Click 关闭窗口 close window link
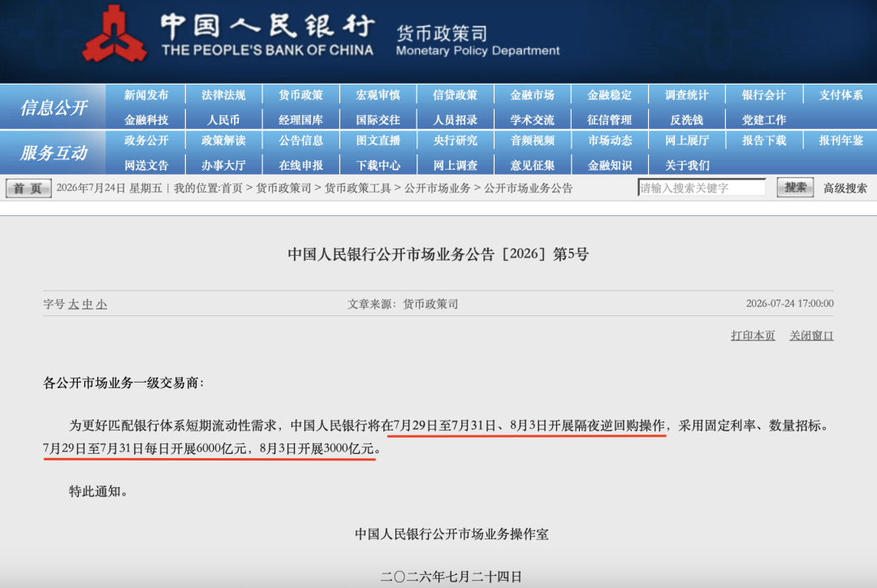This screenshot has height=588, width=877. pyautogui.click(x=811, y=335)
